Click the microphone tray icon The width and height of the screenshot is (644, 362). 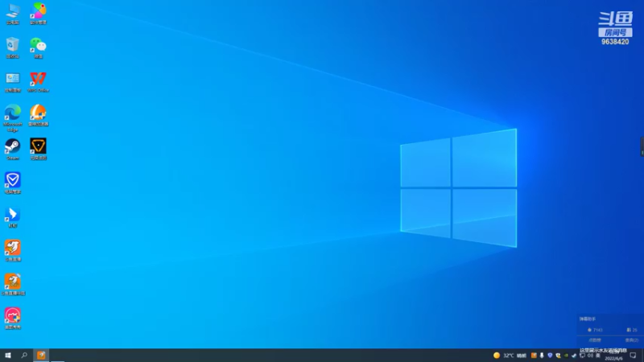click(x=542, y=356)
